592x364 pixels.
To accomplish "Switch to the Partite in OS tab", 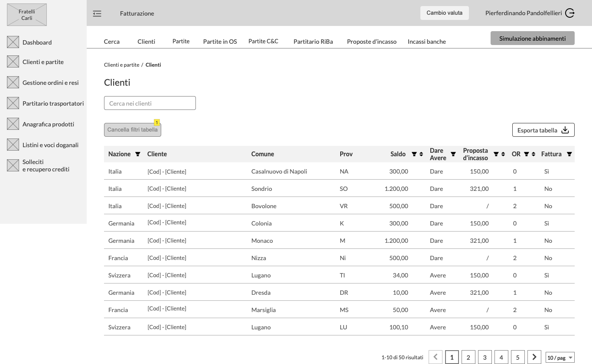I will (x=220, y=42).
